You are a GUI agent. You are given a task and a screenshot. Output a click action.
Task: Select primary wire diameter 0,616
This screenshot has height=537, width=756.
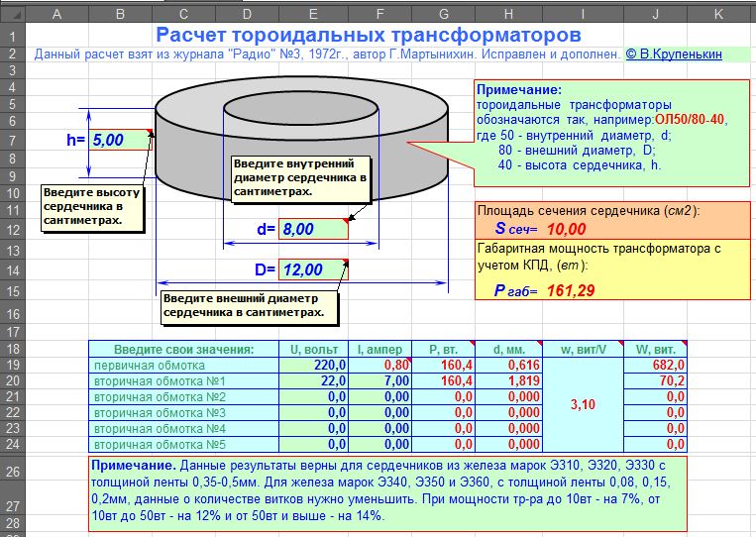508,365
